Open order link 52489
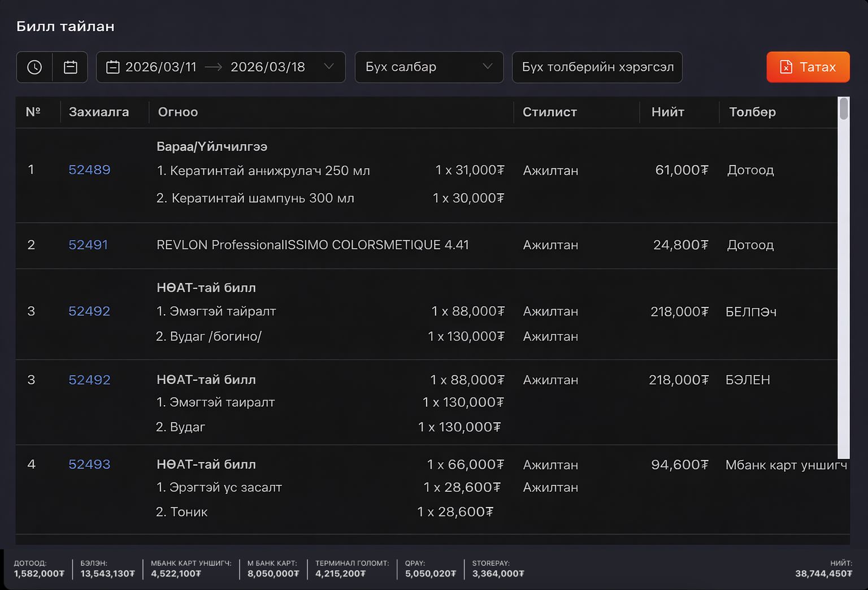868x590 pixels. [x=89, y=170]
